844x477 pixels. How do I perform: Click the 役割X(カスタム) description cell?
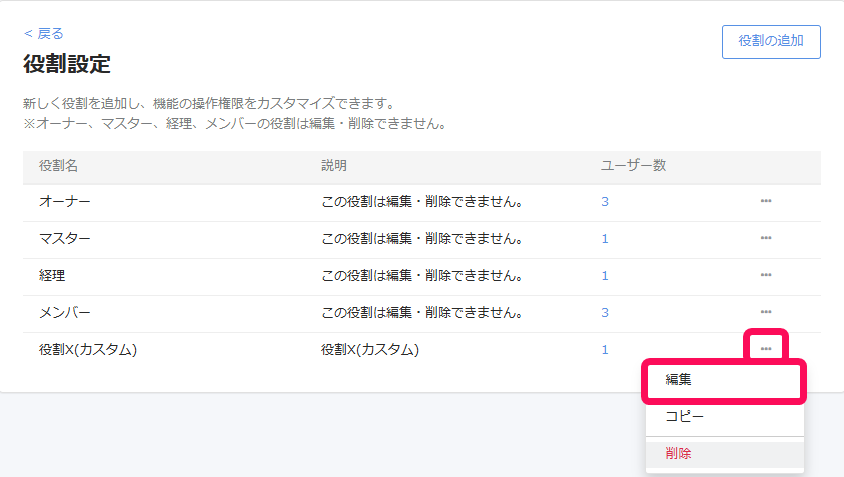click(370, 349)
